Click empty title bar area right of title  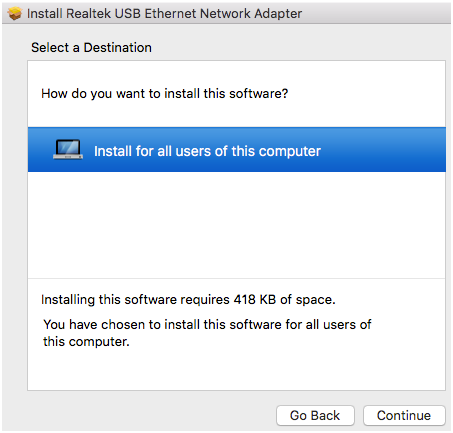click(x=375, y=14)
